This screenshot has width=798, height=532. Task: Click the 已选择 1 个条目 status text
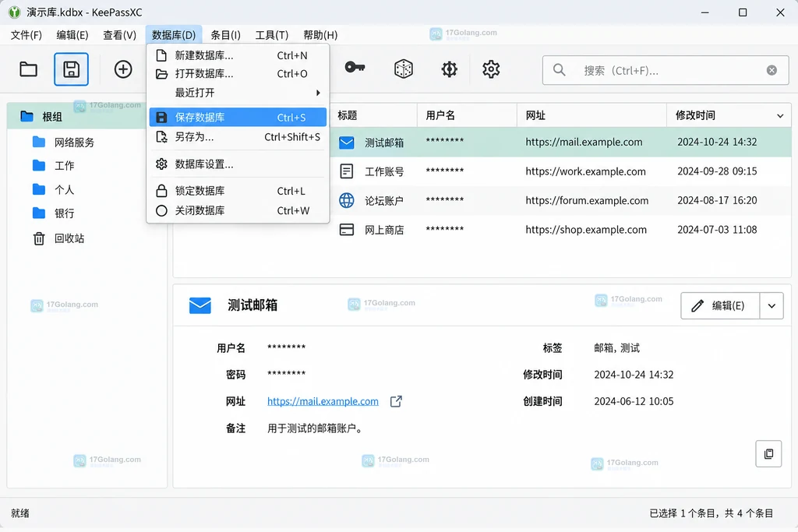[x=683, y=513]
